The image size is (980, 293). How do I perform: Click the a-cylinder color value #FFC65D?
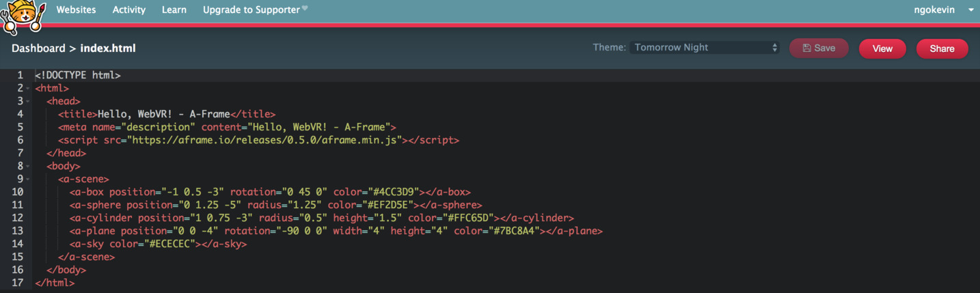[472, 218]
